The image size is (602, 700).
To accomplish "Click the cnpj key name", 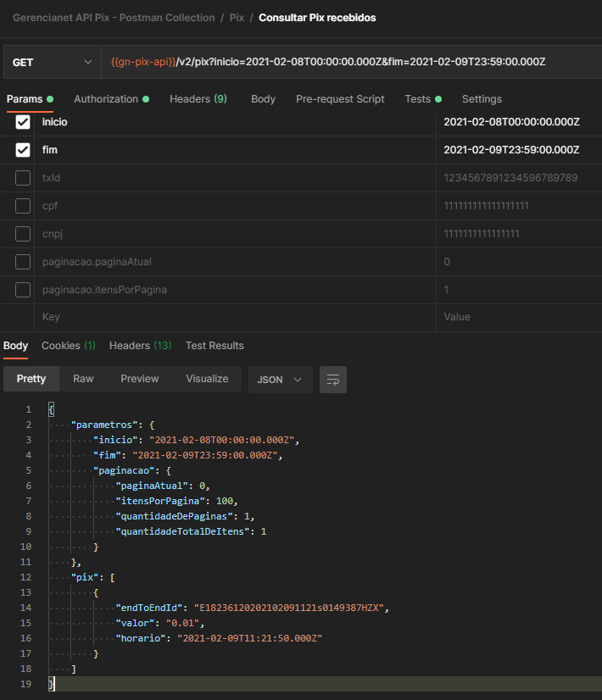I will pyautogui.click(x=53, y=234).
